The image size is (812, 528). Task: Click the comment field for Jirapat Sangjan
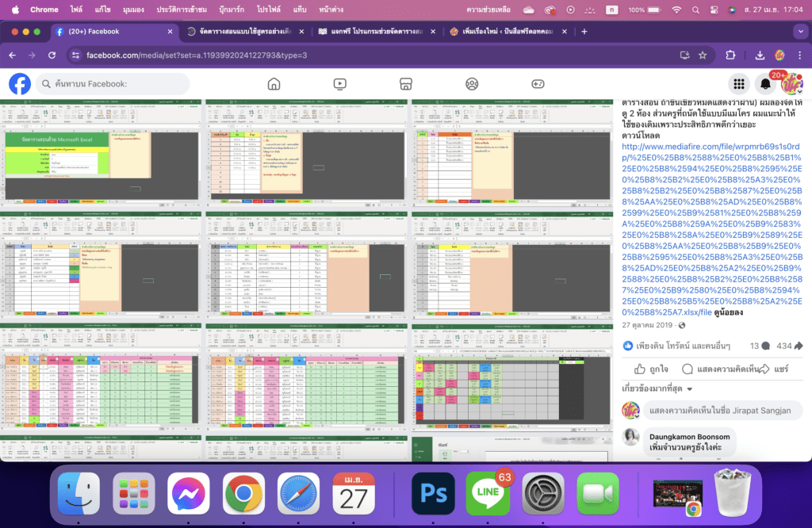[x=723, y=411]
